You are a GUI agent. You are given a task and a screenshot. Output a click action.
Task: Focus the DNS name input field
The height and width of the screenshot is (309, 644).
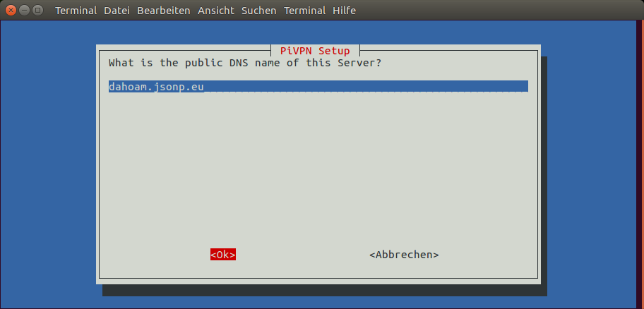coord(318,86)
